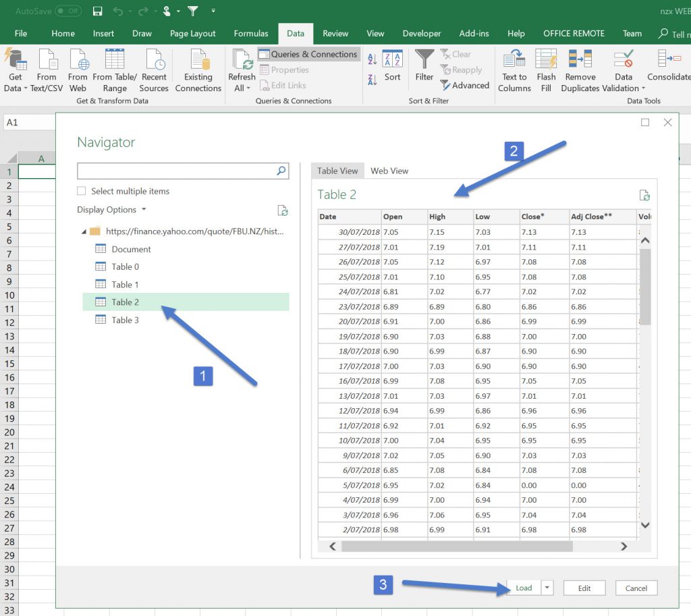Screen dimensions: 691x616
Task: Expand the Display Options dropdown
Action: coord(112,210)
